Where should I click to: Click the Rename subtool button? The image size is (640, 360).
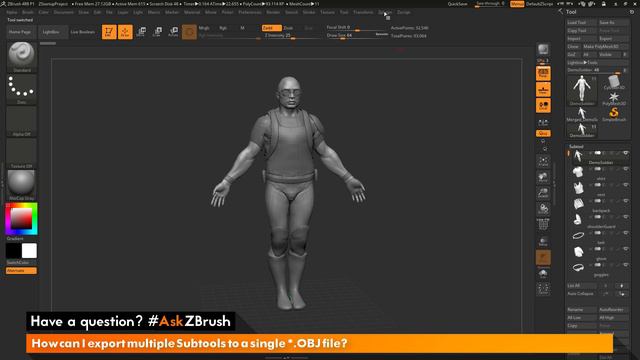pos(581,309)
